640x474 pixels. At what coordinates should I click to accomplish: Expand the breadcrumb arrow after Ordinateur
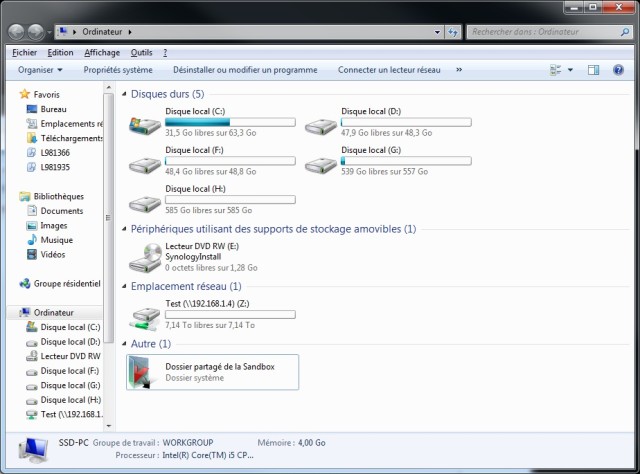(130, 32)
